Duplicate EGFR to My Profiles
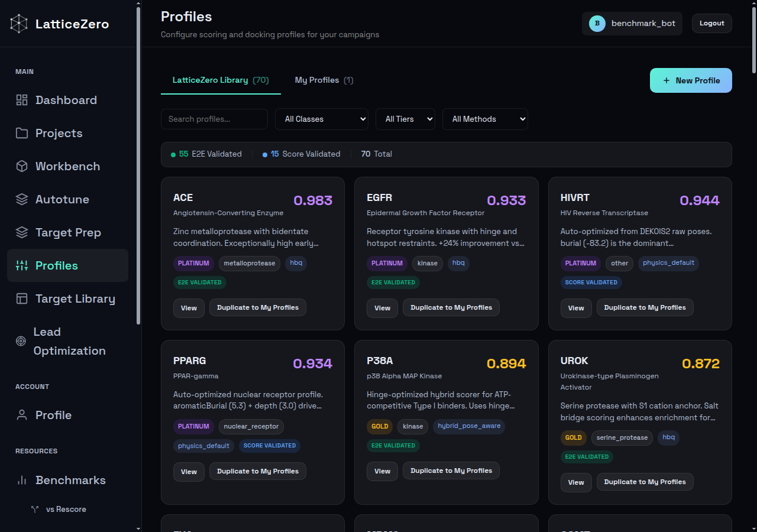757x532 pixels. [451, 307]
